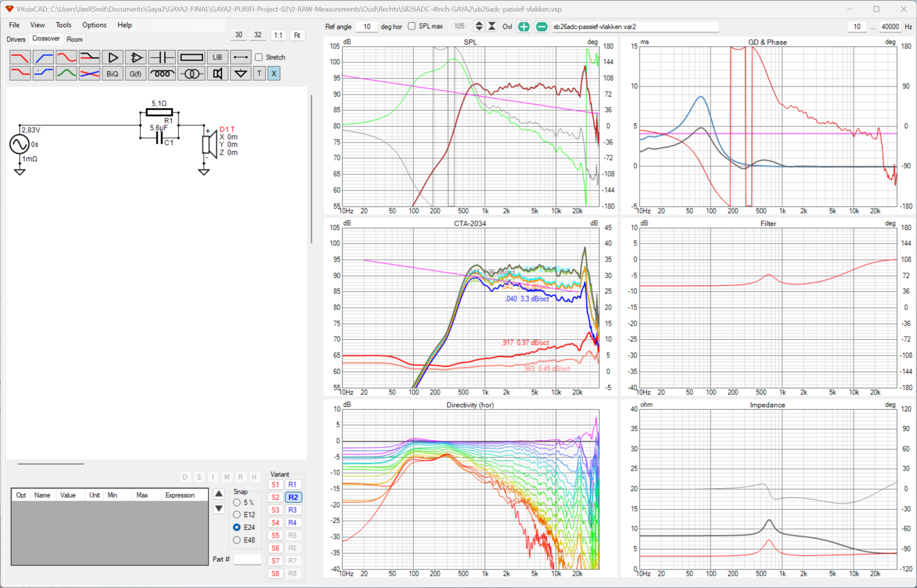Recall variant R4

[x=292, y=523]
